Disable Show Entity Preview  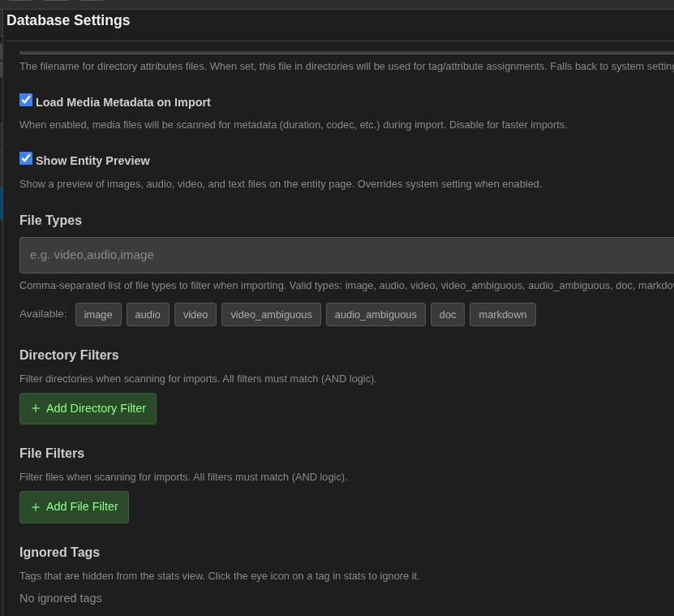point(26,157)
